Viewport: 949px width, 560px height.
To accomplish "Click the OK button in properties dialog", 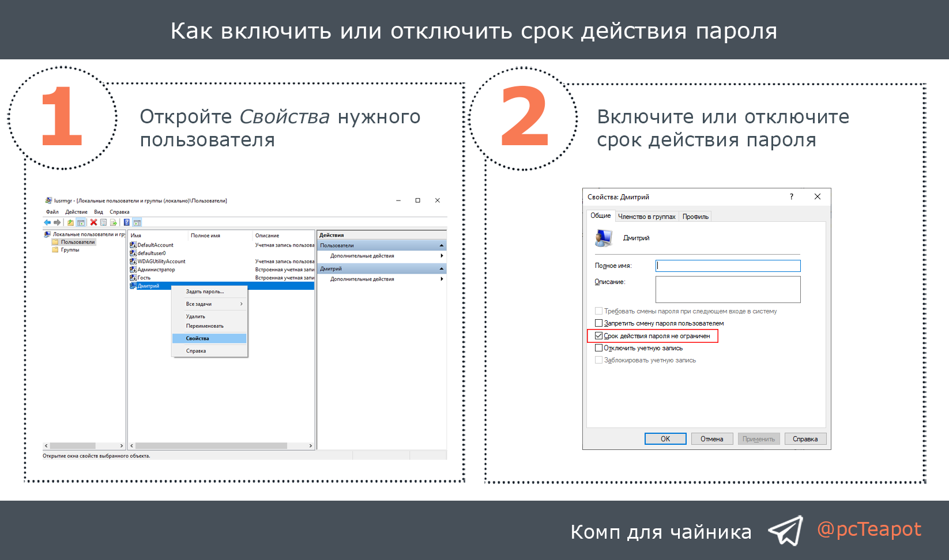I will 665,439.
